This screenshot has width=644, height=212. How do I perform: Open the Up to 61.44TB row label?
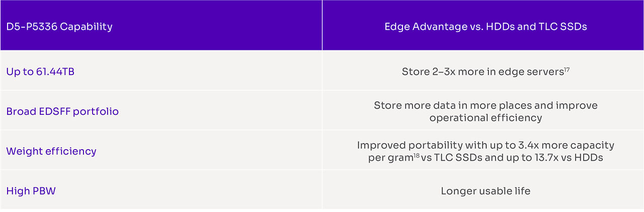[40, 72]
